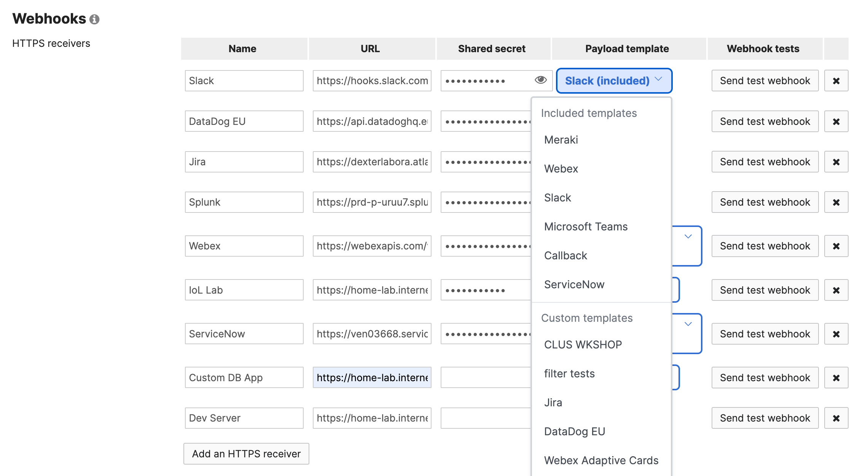Expand the Webex row payload template selector
Screen dimensions: 868x476
pyautogui.click(x=688, y=236)
